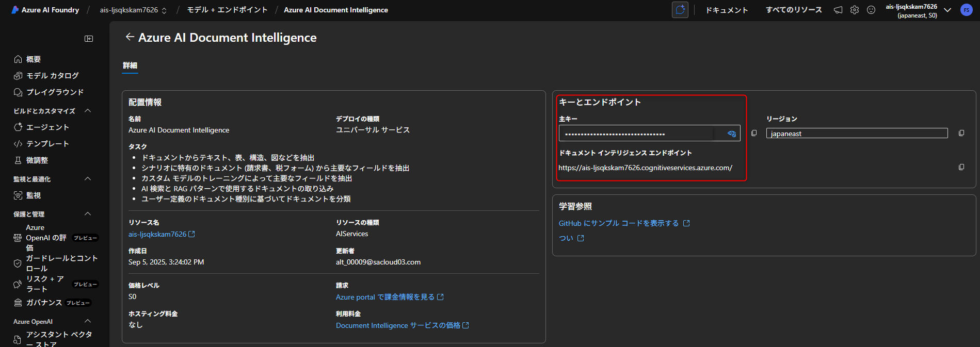Copy the Document Intelligence endpoint URL
The width and height of the screenshot is (980, 347).
pyautogui.click(x=961, y=167)
